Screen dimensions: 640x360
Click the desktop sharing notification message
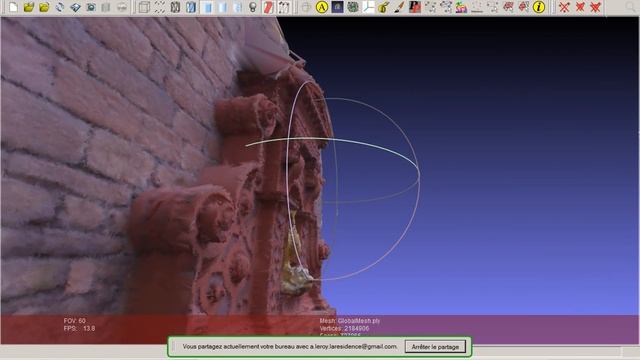point(290,347)
